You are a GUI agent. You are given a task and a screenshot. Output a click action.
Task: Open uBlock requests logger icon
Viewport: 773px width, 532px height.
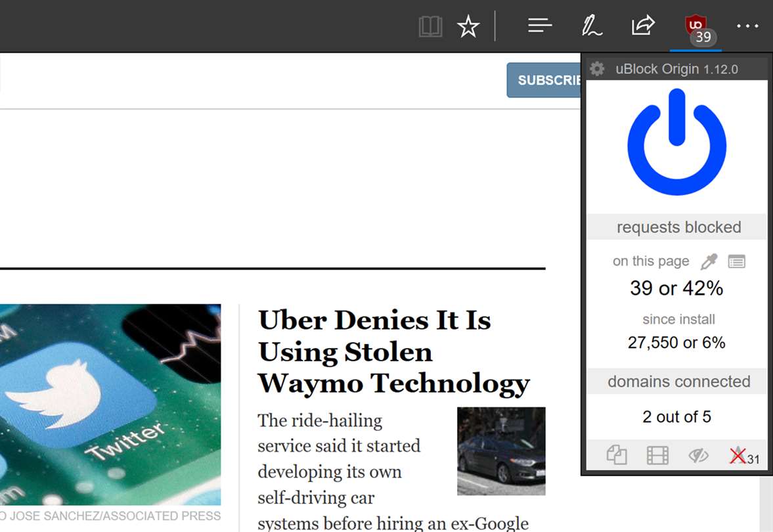736,261
